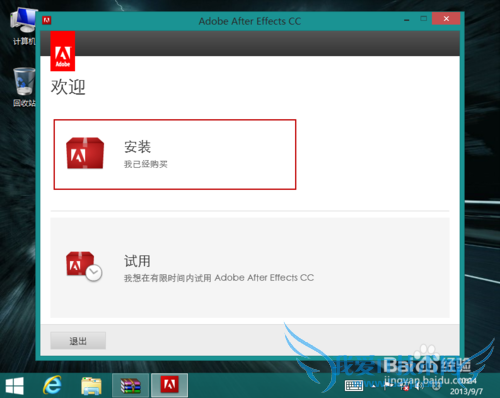
Task: Close the Adobe After Effects CC window
Action: (446, 19)
